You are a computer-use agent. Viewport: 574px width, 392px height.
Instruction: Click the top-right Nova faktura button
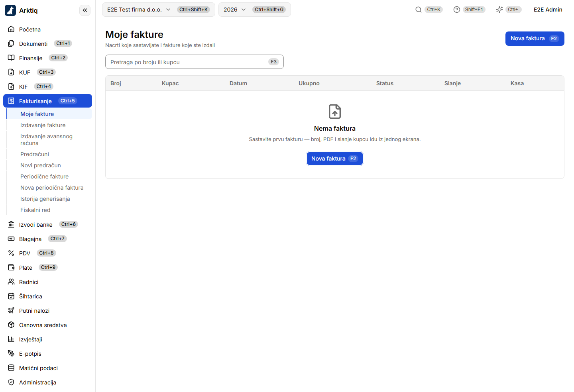pos(535,39)
